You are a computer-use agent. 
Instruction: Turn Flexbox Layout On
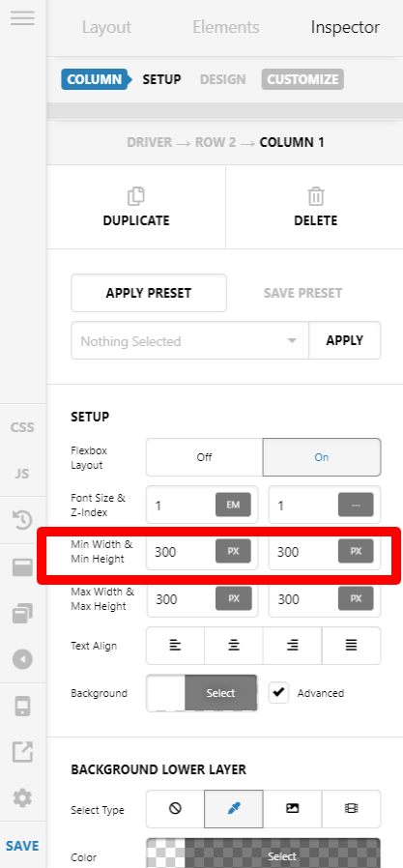(x=322, y=457)
